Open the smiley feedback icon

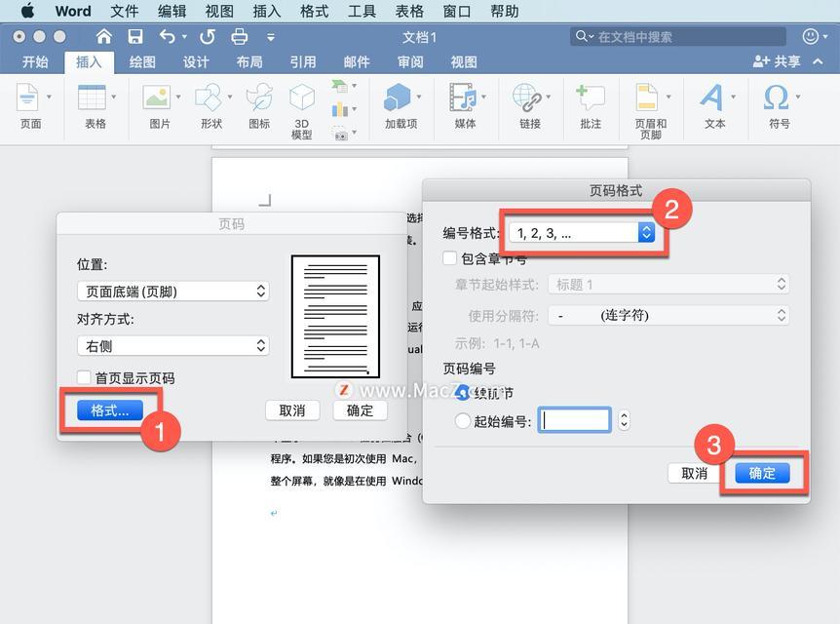pyautogui.click(x=811, y=36)
